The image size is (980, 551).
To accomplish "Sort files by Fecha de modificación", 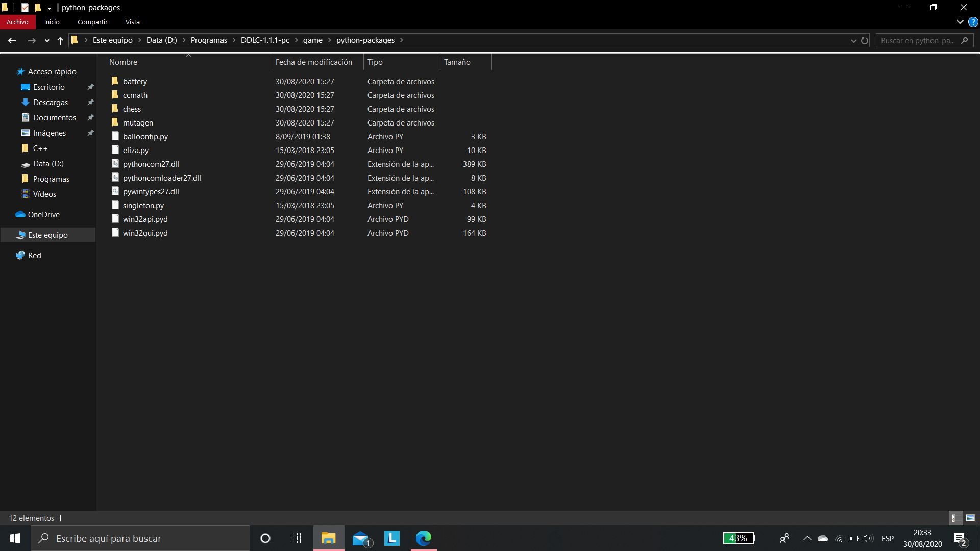I will (x=313, y=62).
